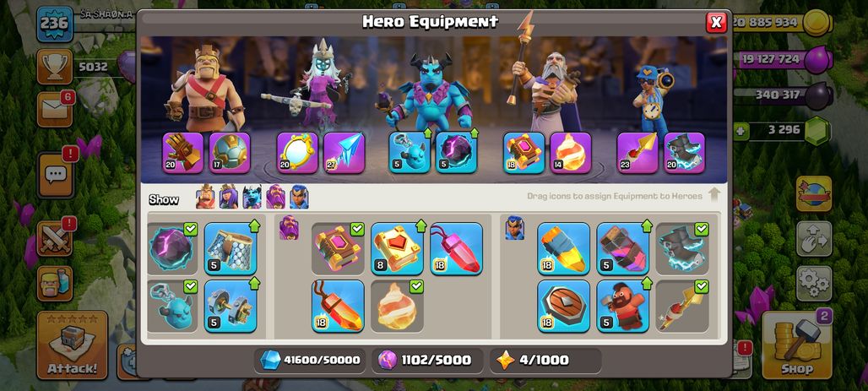The image size is (868, 391).
Task: Choose the Hog Rider Puppet equipment
Action: point(623,306)
